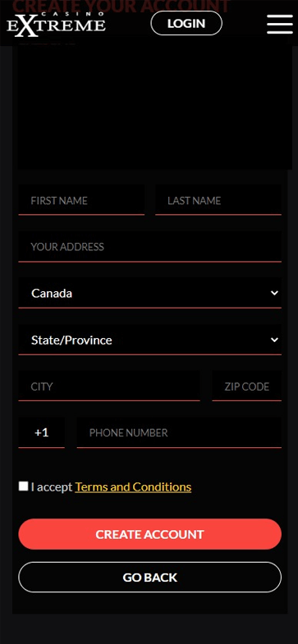298x644 pixels.
Task: Click the chevron arrow beside State/Province
Action: click(274, 340)
